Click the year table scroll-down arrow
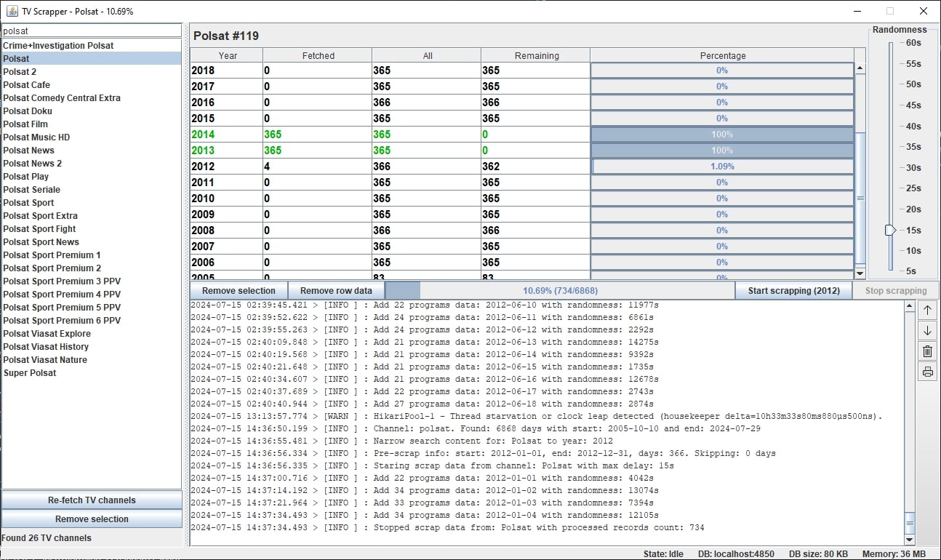Image resolution: width=941 pixels, height=560 pixels. [860, 273]
